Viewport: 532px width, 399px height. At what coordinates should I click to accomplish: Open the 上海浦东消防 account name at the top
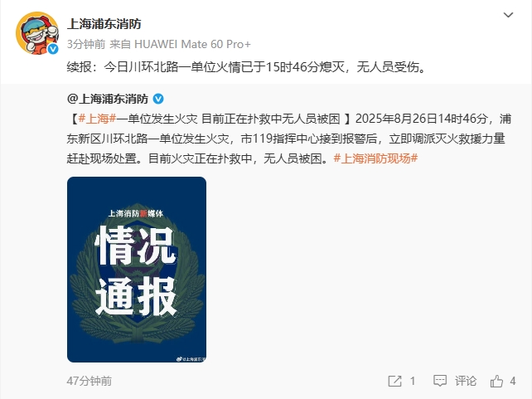(104, 24)
